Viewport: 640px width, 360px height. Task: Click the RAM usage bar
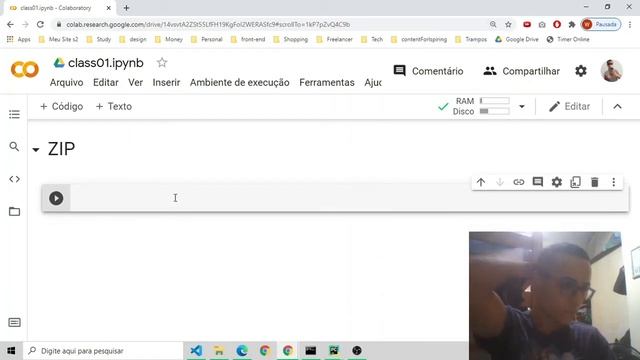pos(495,101)
